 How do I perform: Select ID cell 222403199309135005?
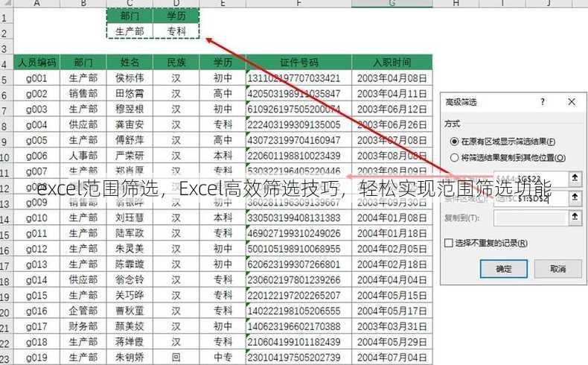click(x=299, y=124)
